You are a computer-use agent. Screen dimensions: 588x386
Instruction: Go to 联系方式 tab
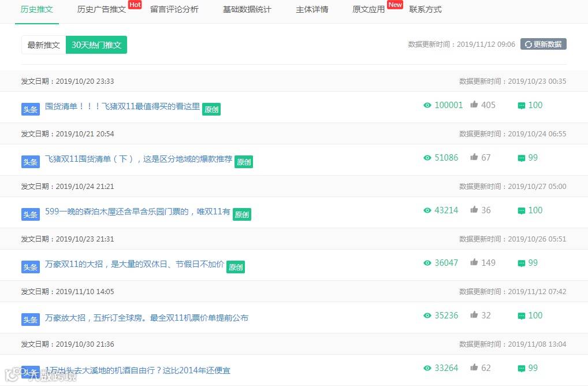pyautogui.click(x=425, y=9)
